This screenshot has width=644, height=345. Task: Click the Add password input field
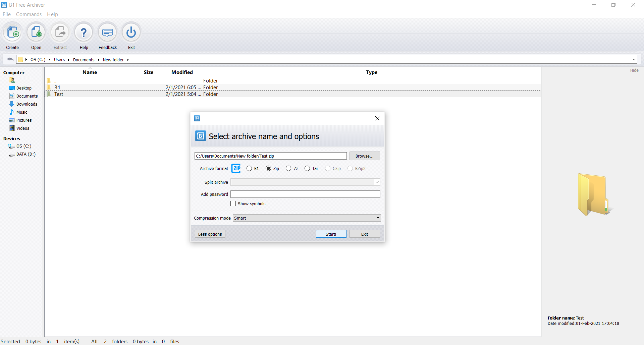pos(305,194)
